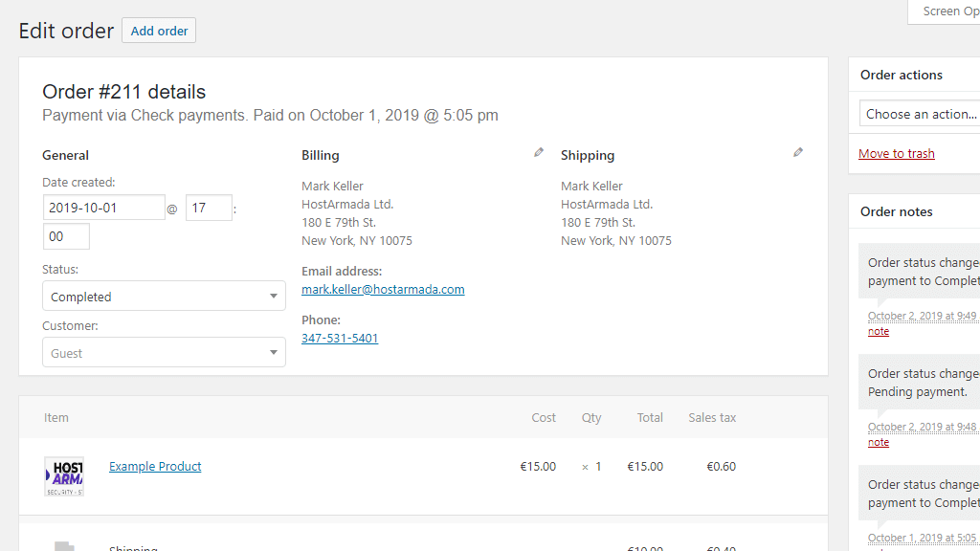
Task: Click the Move to trash link
Action: [897, 154]
